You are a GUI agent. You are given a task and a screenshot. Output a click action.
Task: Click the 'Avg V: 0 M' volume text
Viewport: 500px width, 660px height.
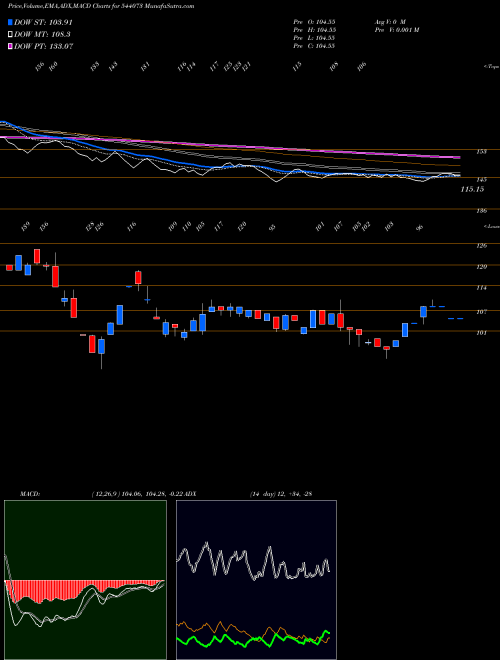coord(390,21)
